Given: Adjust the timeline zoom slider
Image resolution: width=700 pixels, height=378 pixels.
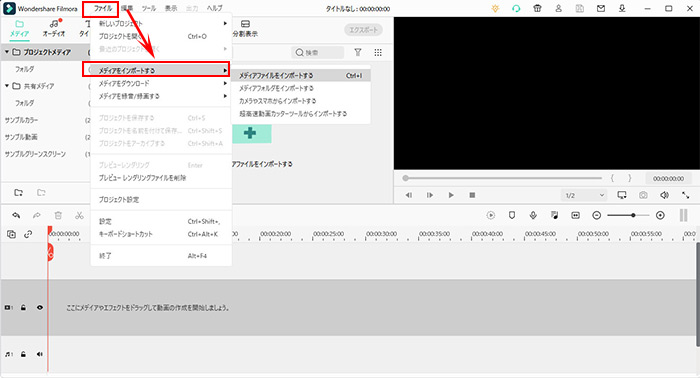Looking at the screenshot, I should point(628,215).
